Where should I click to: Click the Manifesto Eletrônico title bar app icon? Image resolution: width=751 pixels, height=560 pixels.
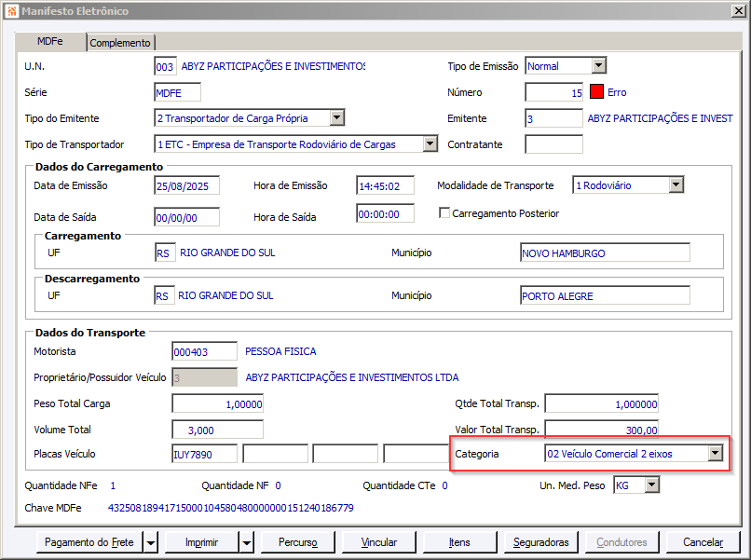[x=10, y=11]
